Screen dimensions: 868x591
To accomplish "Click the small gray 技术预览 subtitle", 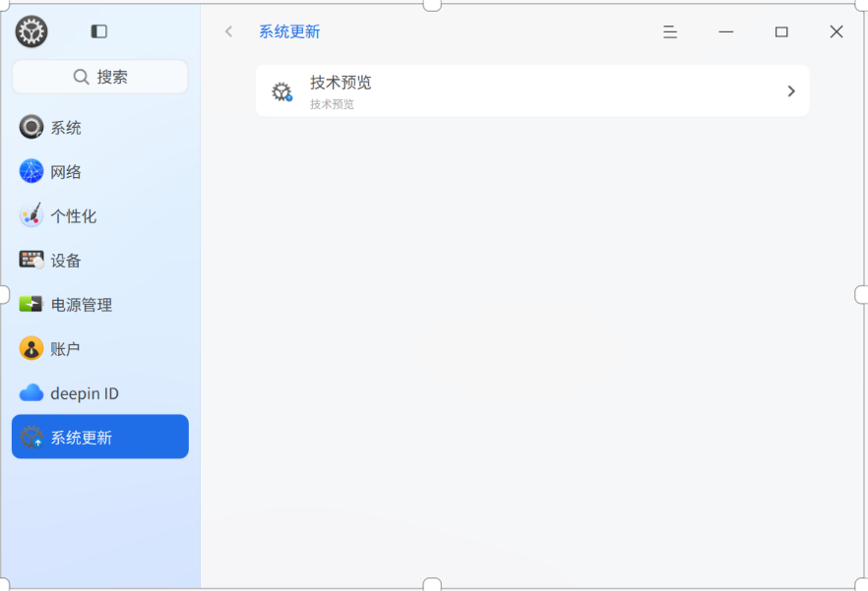I will (x=332, y=104).
